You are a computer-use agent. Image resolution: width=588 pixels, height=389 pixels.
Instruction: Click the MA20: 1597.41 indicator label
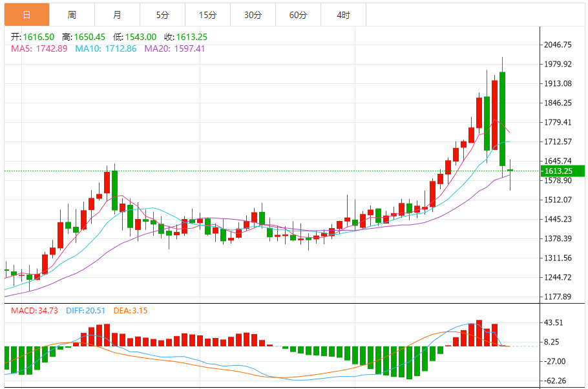174,48
